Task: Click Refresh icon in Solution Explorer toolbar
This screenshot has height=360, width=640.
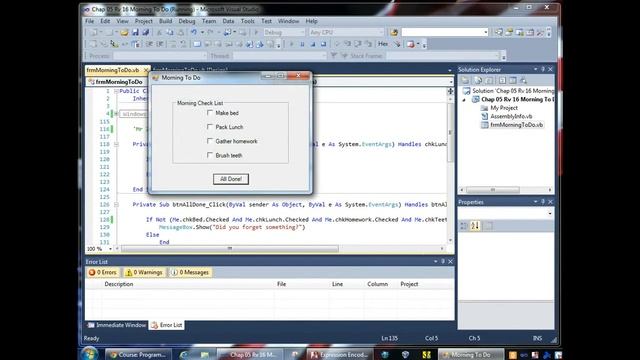Action: tap(489, 80)
